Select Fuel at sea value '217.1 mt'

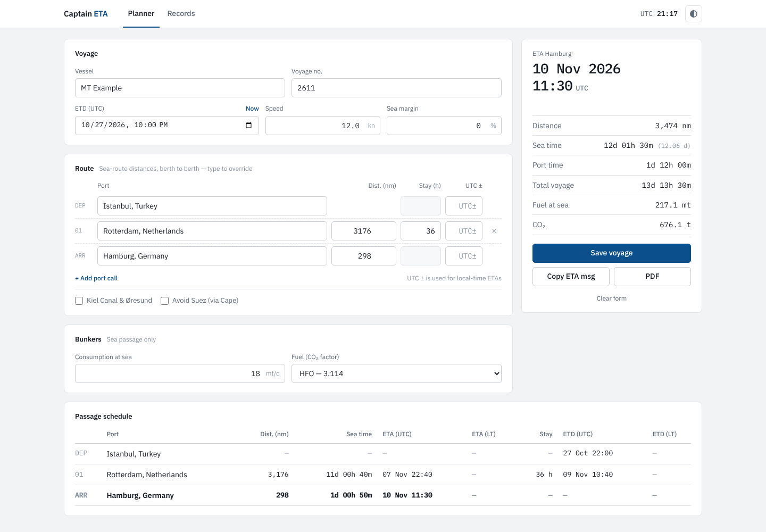673,205
